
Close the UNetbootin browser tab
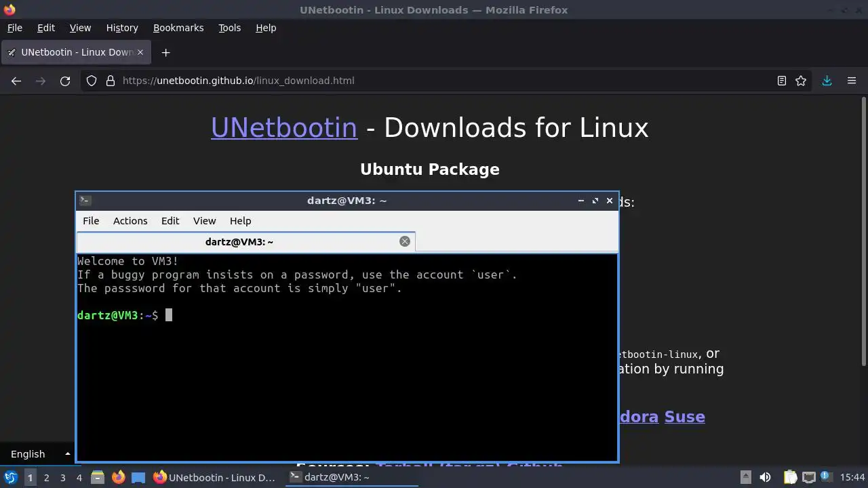(x=140, y=52)
